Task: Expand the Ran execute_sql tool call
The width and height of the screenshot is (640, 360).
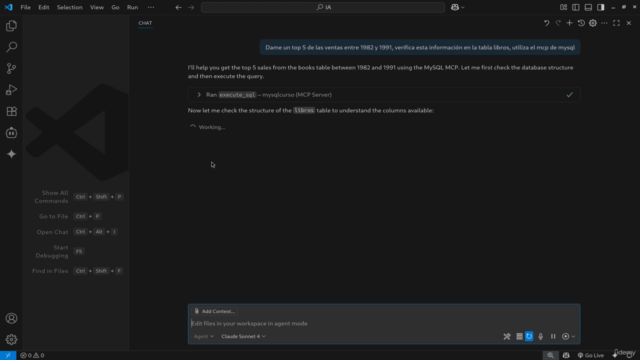Action: 384,95
